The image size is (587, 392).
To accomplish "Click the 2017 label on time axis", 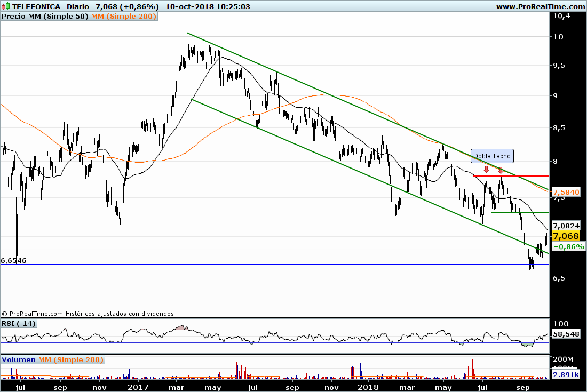I will (138, 387).
